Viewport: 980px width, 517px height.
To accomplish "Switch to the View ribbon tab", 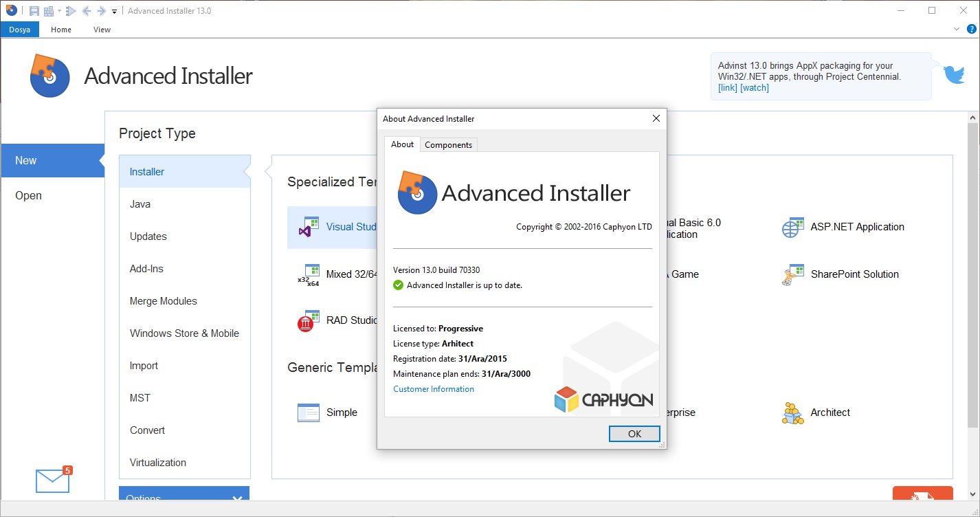I will tap(102, 30).
